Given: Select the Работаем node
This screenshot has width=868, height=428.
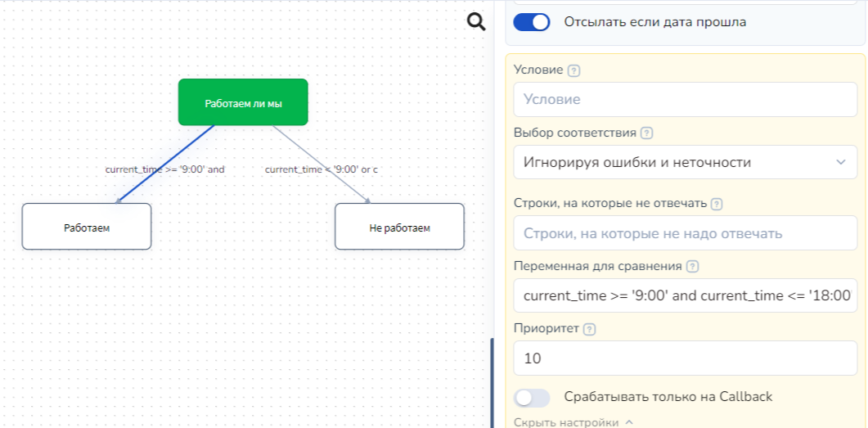Looking at the screenshot, I should click(87, 227).
